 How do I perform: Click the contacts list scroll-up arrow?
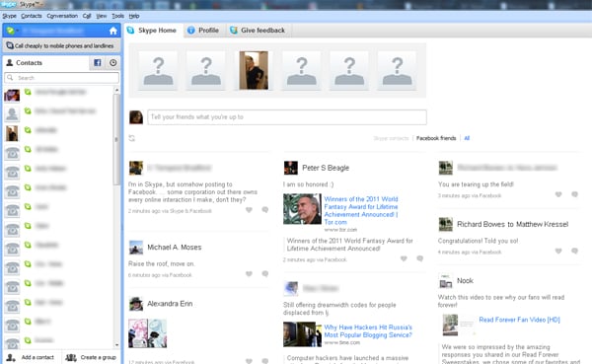tap(116, 90)
